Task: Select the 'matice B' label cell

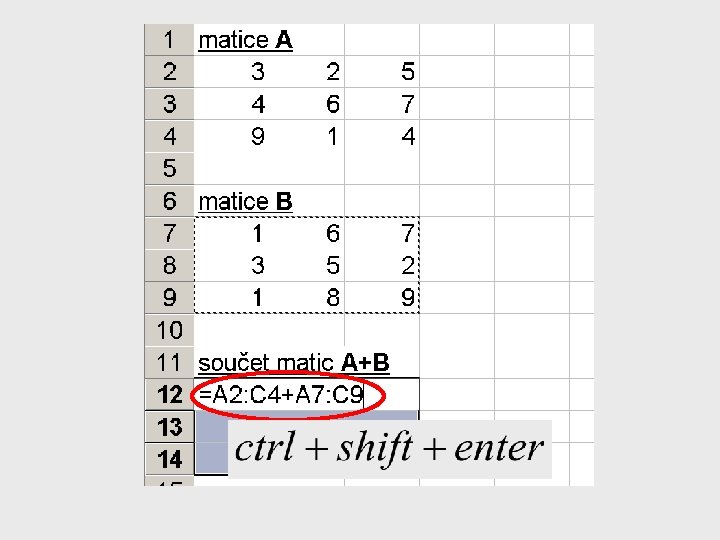Action: click(x=245, y=202)
